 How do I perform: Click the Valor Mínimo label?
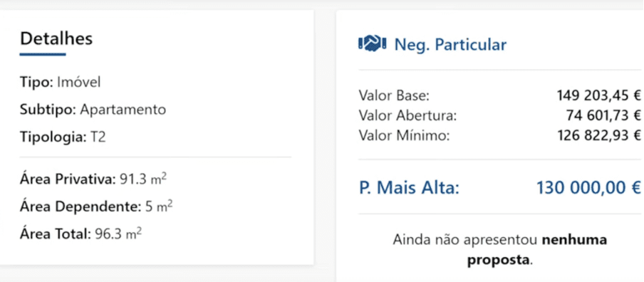(405, 135)
